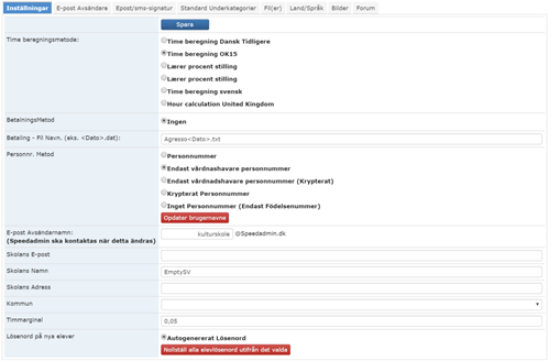The height and width of the screenshot is (364, 553).
Task: Open the E-post Avsändare tab
Action: coord(82,8)
